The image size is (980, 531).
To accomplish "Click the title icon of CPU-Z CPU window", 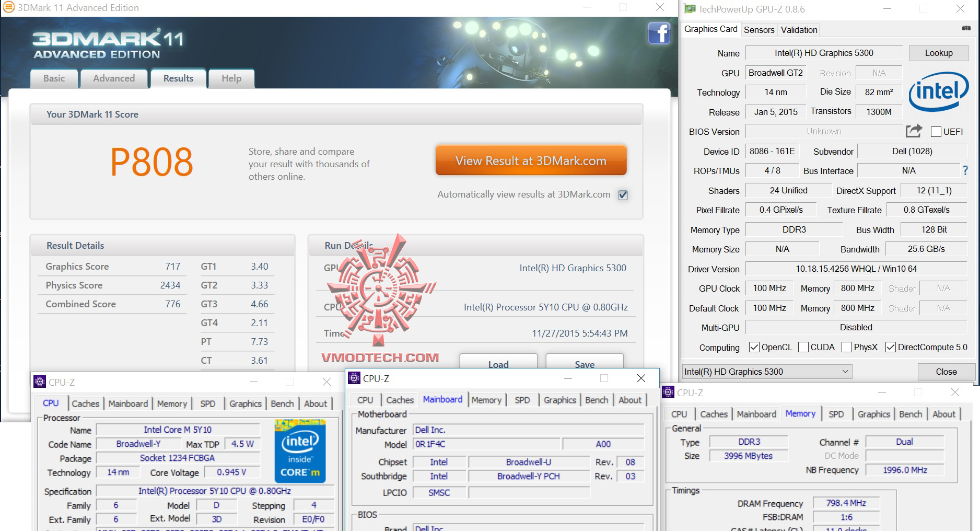I will (x=40, y=382).
